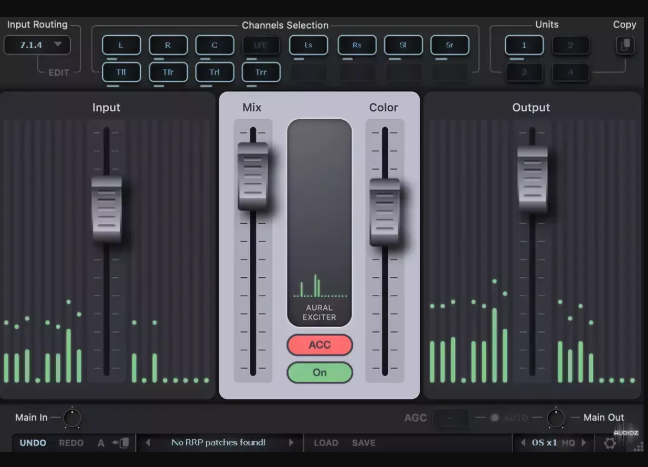
Task: Toggle the AGC AUTO indicator
Action: 494,418
